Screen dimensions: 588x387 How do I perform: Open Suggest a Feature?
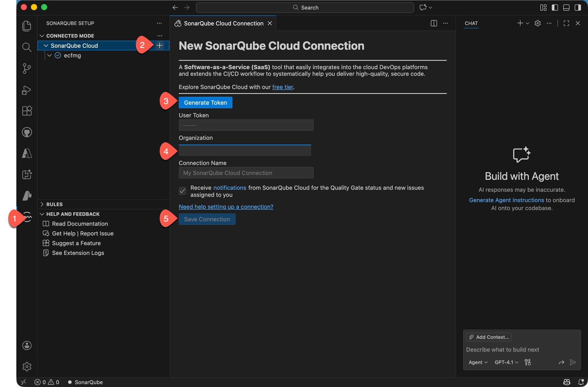76,243
